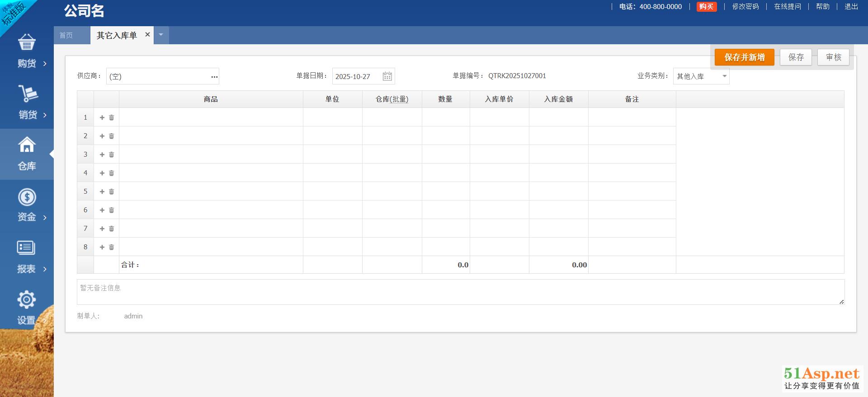The height and width of the screenshot is (397, 868).
Task: Select the 仓库 warehouse sidebar icon
Action: point(27,145)
